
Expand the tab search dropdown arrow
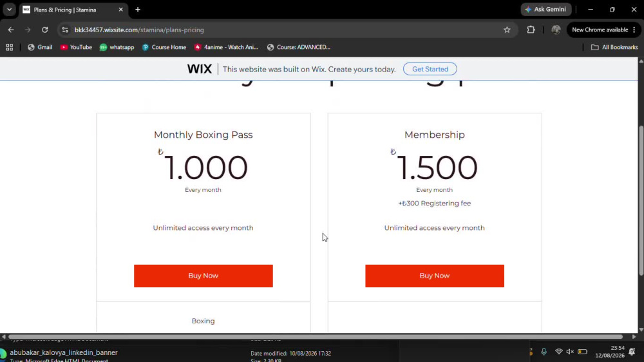click(x=9, y=10)
